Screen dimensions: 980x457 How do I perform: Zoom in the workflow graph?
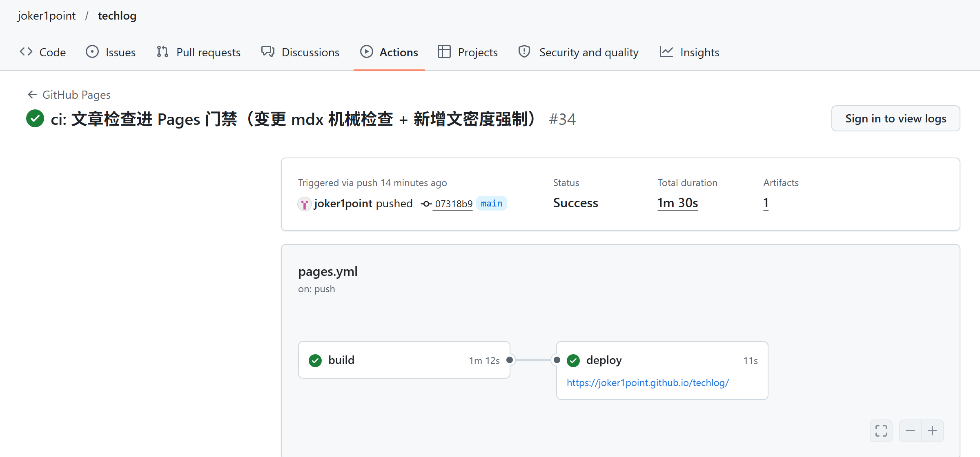point(933,431)
